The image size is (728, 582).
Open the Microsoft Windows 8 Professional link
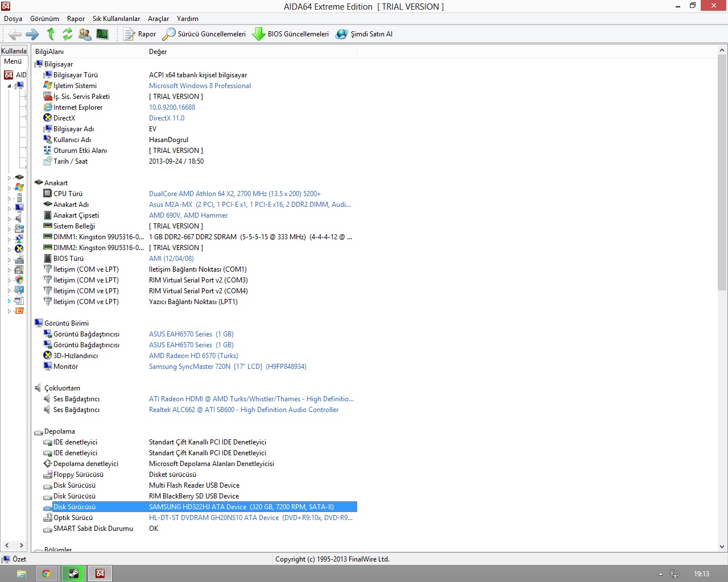[x=200, y=86]
